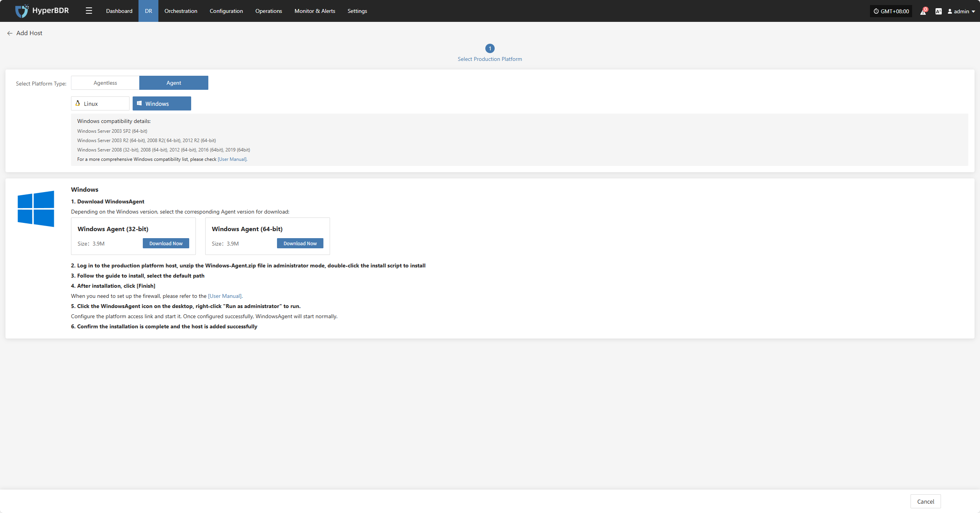This screenshot has width=980, height=513.
Task: Open User Manual link for firewall setup
Action: [225, 296]
